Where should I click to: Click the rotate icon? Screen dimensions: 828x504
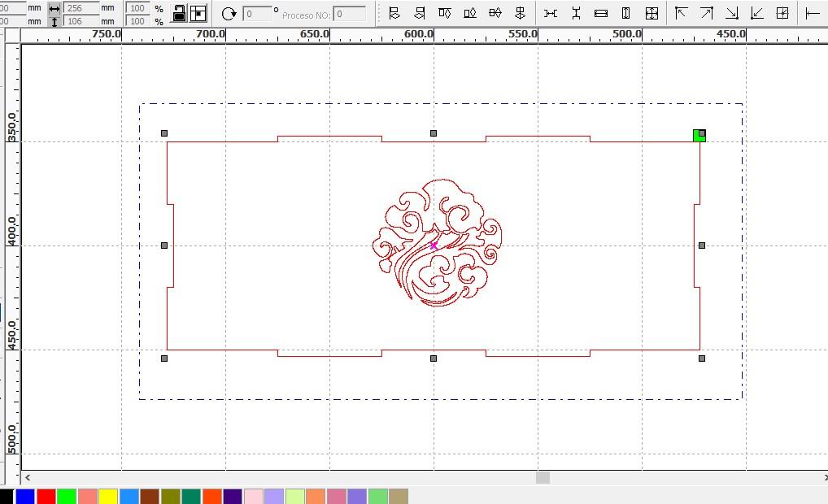coord(229,14)
